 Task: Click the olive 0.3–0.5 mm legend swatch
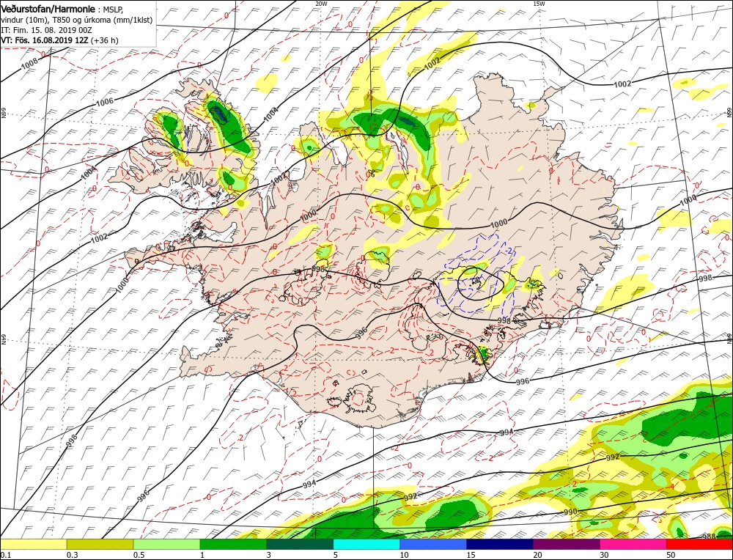pyautogui.click(x=100, y=544)
